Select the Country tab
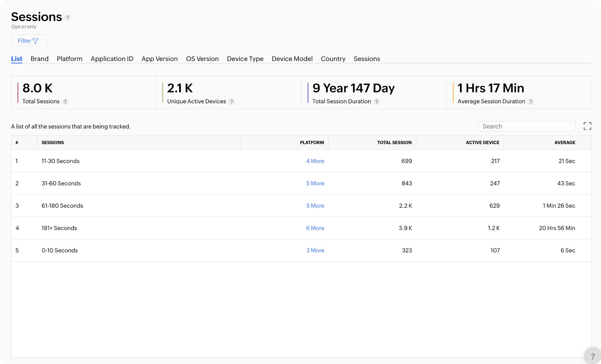Image resolution: width=601 pixels, height=364 pixels. pyautogui.click(x=333, y=58)
